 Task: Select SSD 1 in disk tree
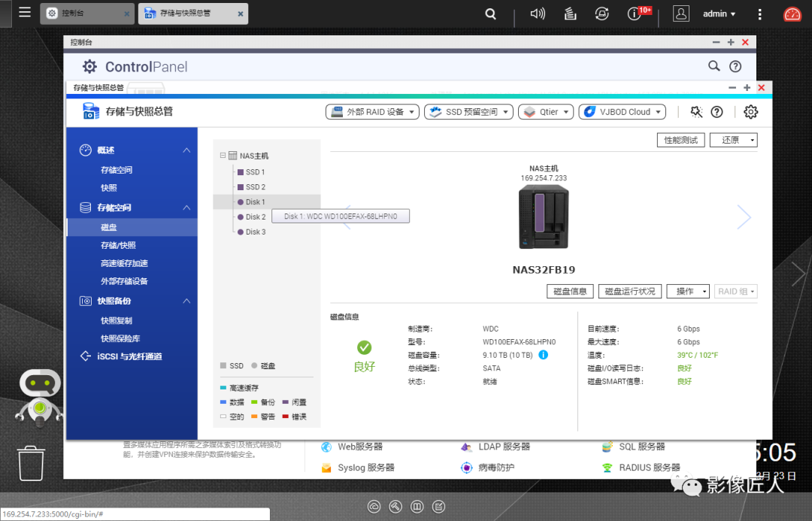pos(255,172)
